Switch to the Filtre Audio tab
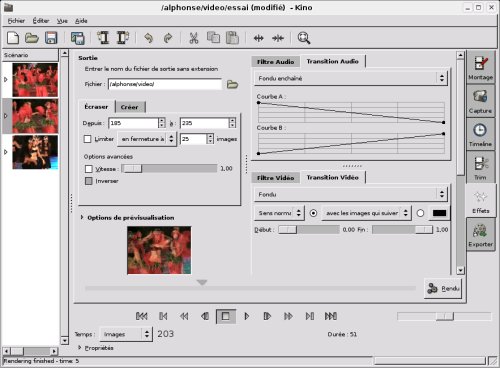This screenshot has width=500, height=368. pyautogui.click(x=275, y=62)
